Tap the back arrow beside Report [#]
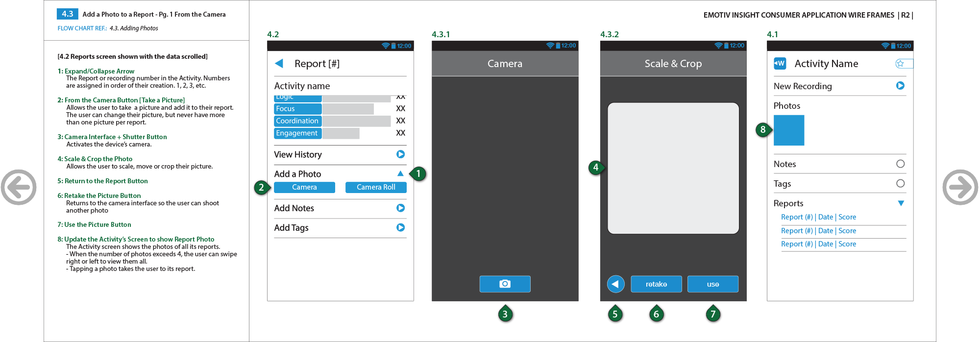 click(279, 63)
